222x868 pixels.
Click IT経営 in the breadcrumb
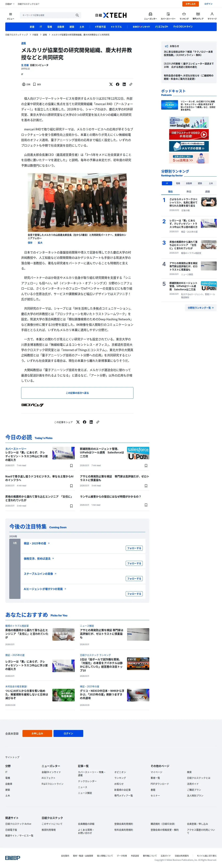(x=35, y=35)
